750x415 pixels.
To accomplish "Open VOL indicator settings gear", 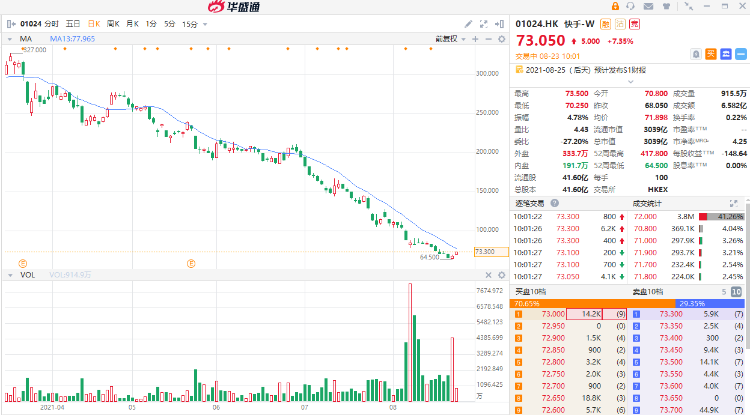I will 502,275.
